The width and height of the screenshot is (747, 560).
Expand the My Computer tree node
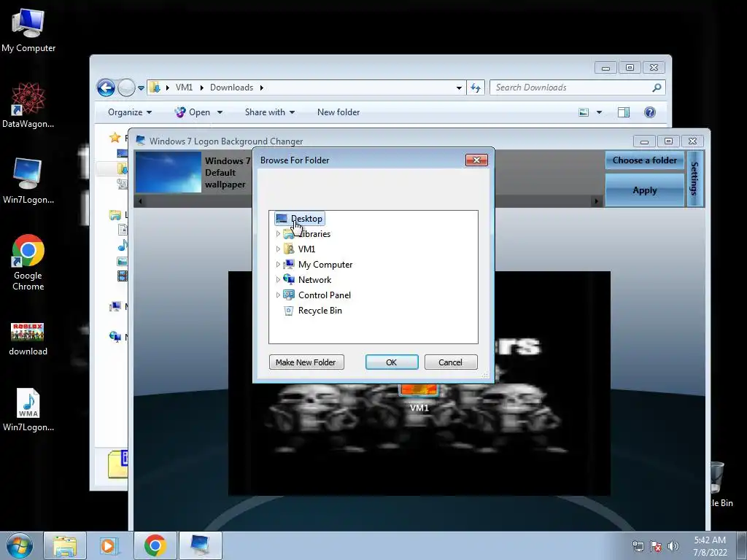click(x=278, y=264)
